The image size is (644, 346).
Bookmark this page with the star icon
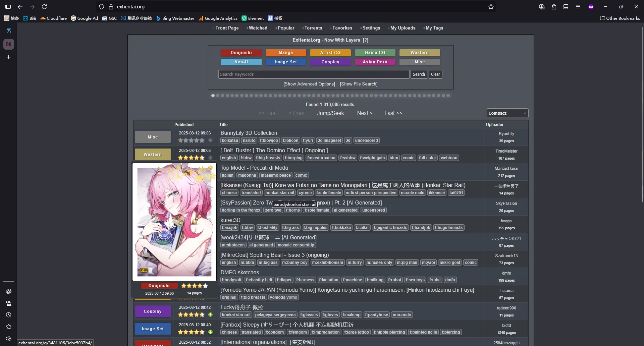point(491,7)
